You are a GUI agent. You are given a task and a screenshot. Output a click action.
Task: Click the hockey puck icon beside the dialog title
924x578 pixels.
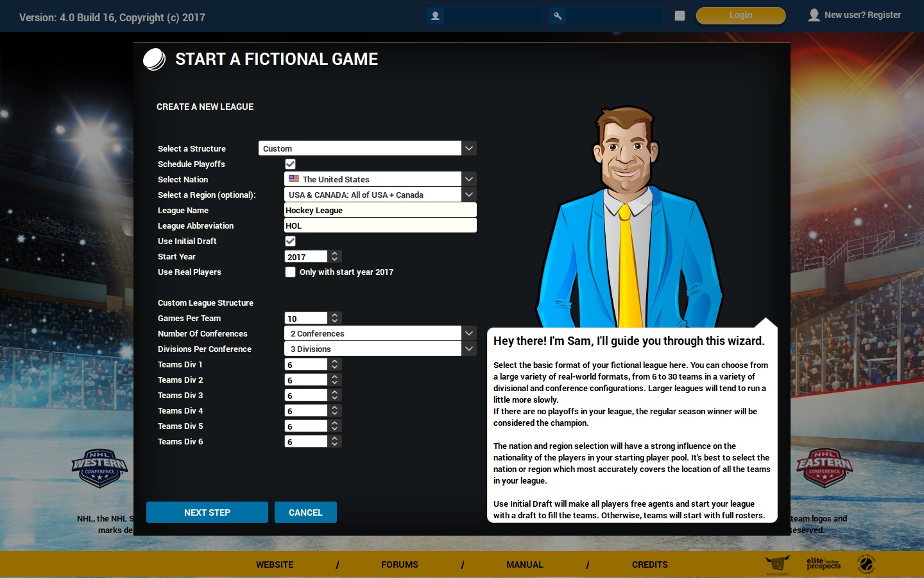(154, 59)
